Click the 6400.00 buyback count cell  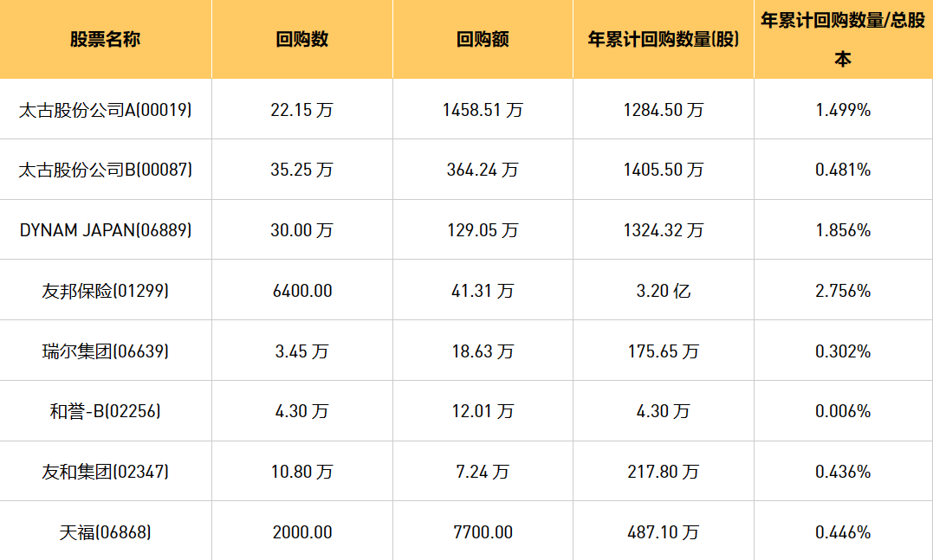301,291
